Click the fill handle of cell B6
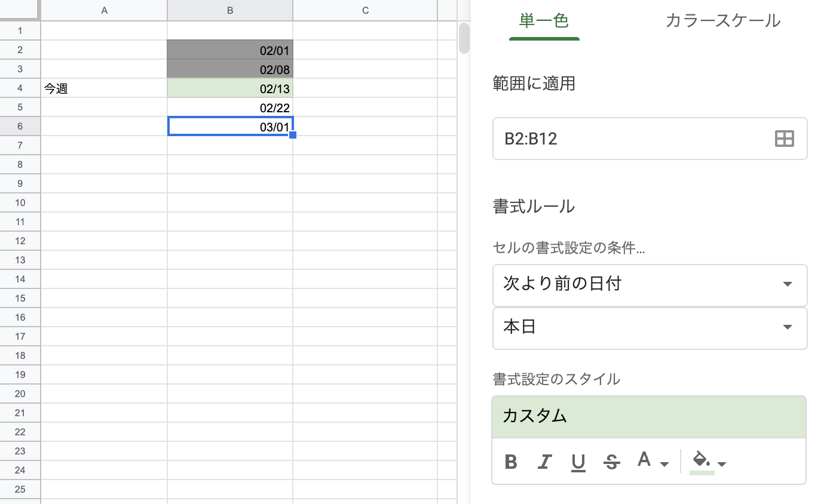This screenshot has height=504, width=827. point(293,136)
